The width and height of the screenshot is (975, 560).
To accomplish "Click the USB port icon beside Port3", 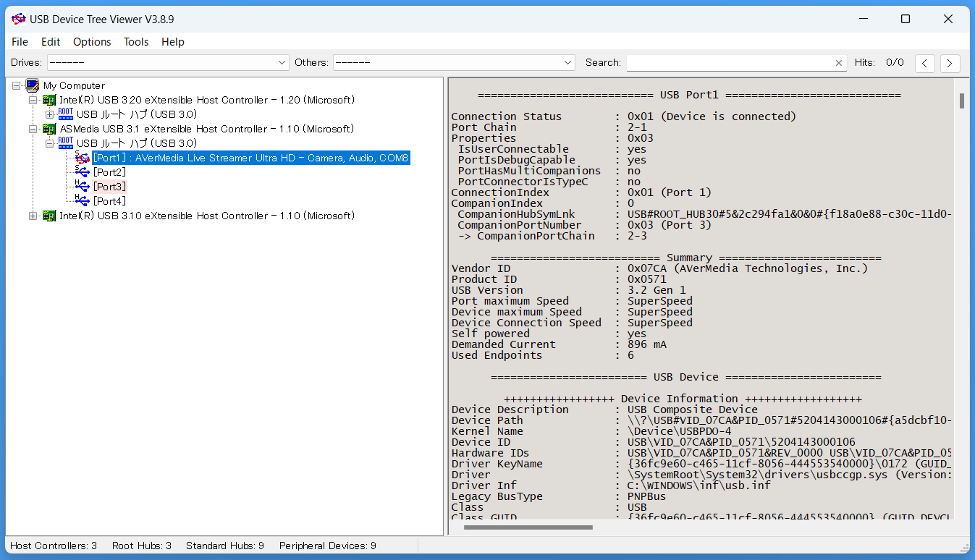I will tap(82, 187).
